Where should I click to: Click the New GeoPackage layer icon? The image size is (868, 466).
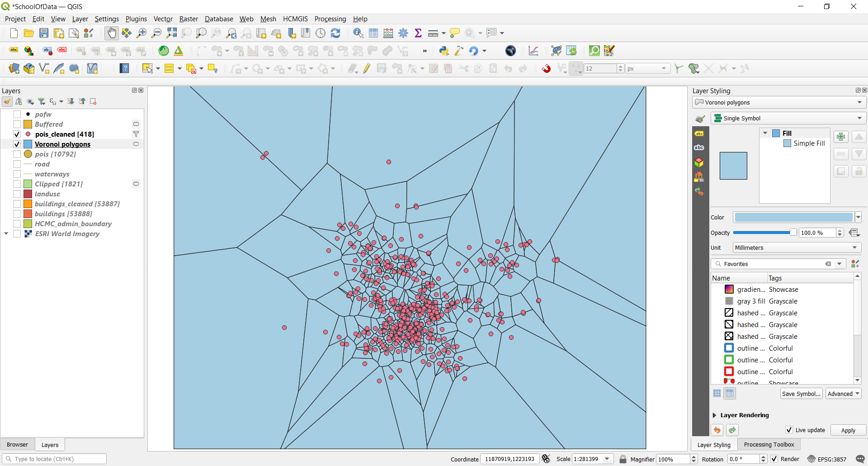pyautogui.click(x=29, y=68)
